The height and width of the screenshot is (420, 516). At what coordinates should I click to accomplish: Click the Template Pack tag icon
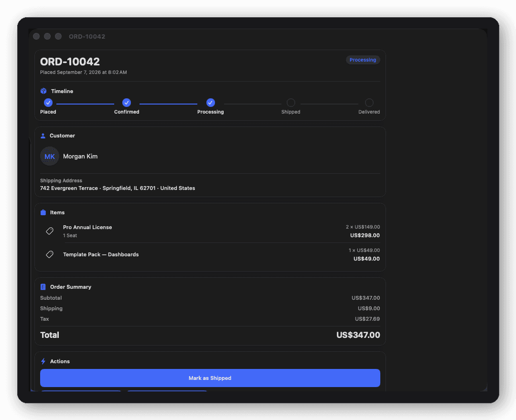[x=50, y=254]
